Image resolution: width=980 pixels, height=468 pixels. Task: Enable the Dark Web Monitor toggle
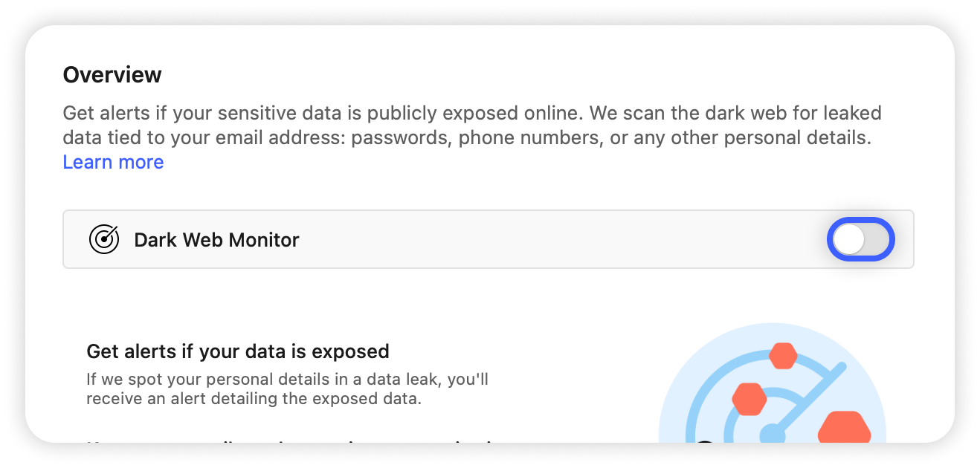click(x=860, y=240)
